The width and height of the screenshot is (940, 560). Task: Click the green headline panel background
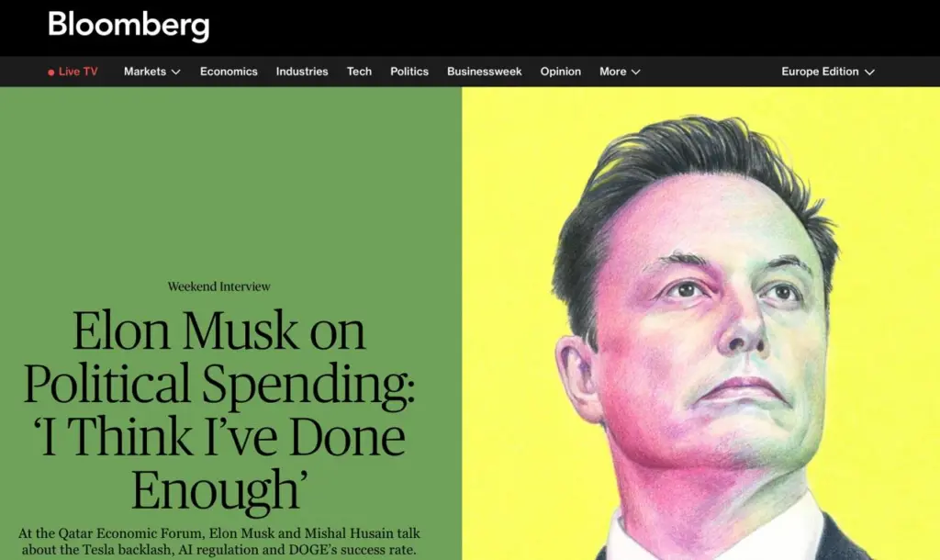pos(230,180)
